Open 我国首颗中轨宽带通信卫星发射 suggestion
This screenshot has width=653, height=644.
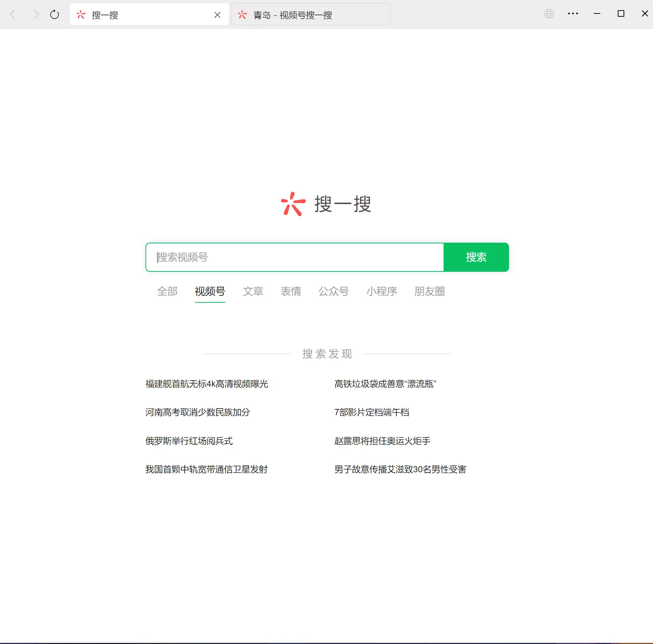207,469
